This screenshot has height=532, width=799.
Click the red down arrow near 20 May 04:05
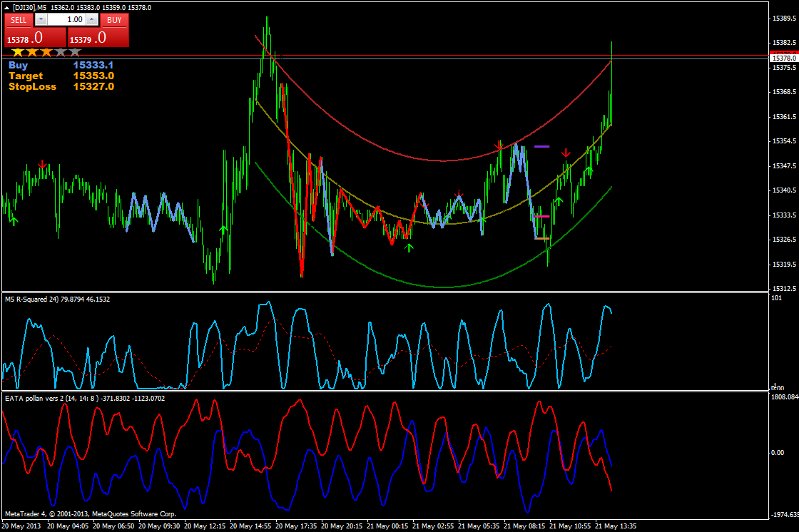(42, 164)
